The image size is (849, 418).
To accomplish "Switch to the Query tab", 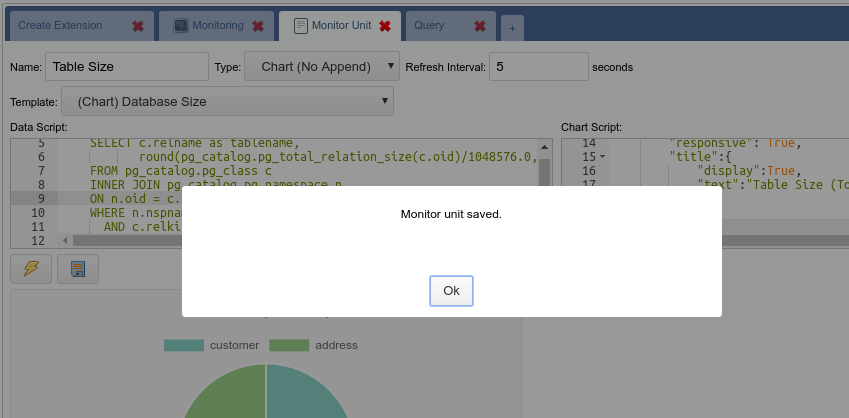I will pos(441,26).
